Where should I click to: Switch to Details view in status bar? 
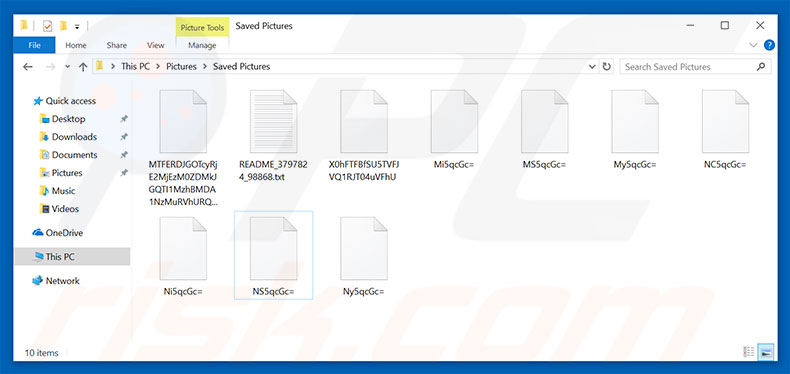point(749,352)
